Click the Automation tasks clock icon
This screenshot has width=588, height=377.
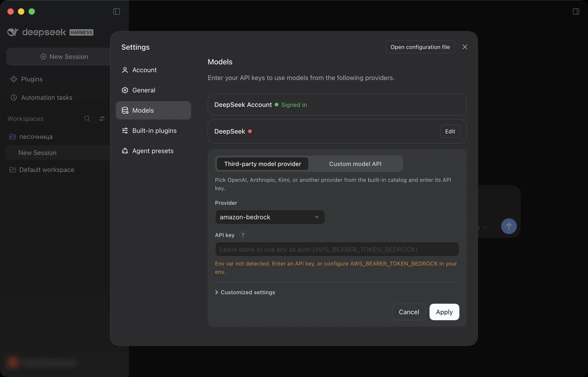14,97
